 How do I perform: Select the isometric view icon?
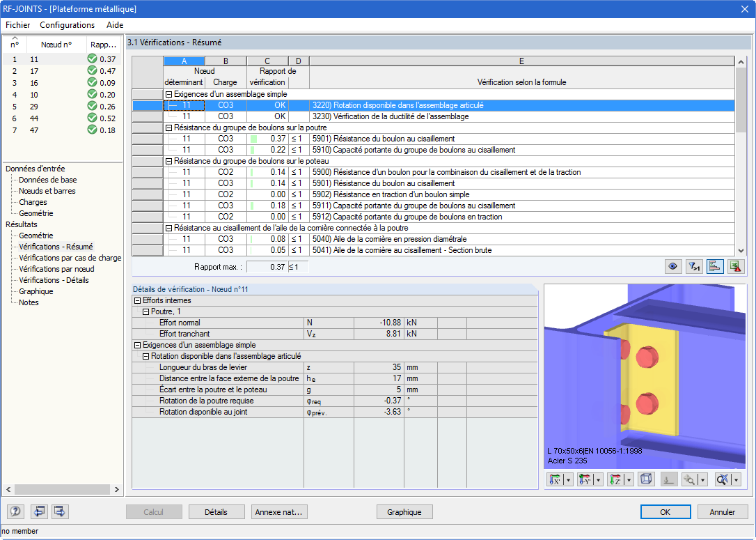[645, 479]
